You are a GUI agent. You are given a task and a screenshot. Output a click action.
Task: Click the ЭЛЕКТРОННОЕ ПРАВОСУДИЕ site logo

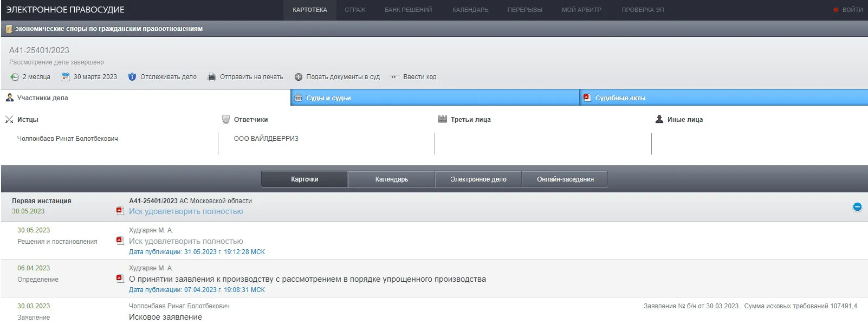[65, 10]
